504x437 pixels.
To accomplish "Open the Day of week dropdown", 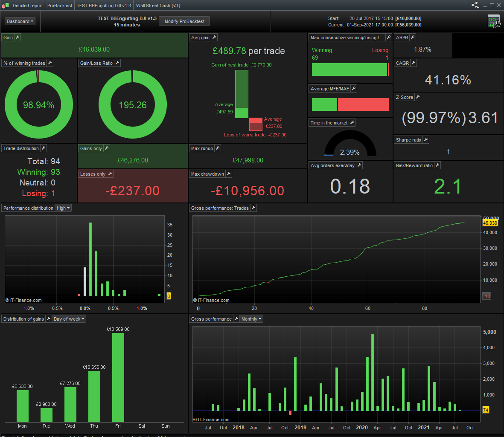I will pos(69,319).
